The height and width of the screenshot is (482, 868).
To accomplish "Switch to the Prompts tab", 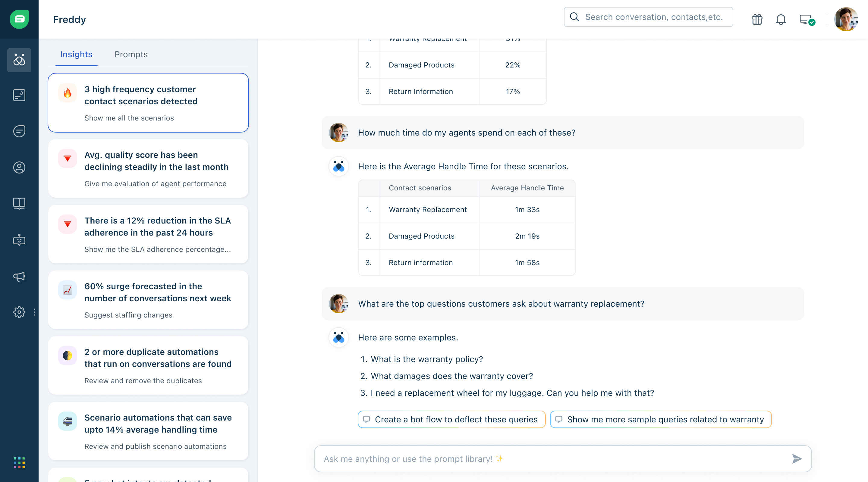I will pos(131,54).
